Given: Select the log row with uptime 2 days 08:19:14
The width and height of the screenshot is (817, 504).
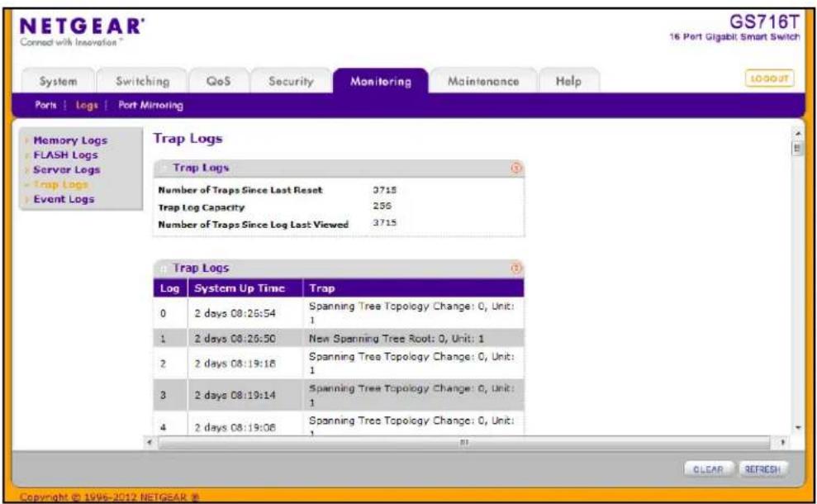Looking at the screenshot, I should pyautogui.click(x=339, y=395).
